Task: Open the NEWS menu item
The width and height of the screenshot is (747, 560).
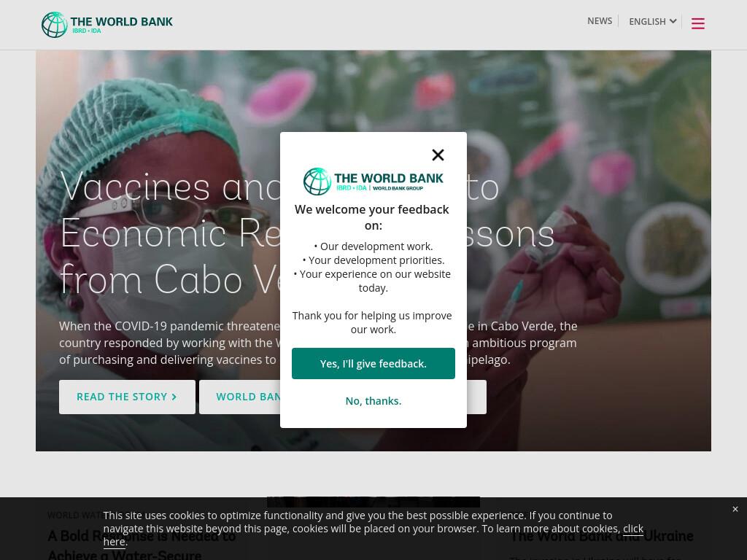Action: pos(600,21)
